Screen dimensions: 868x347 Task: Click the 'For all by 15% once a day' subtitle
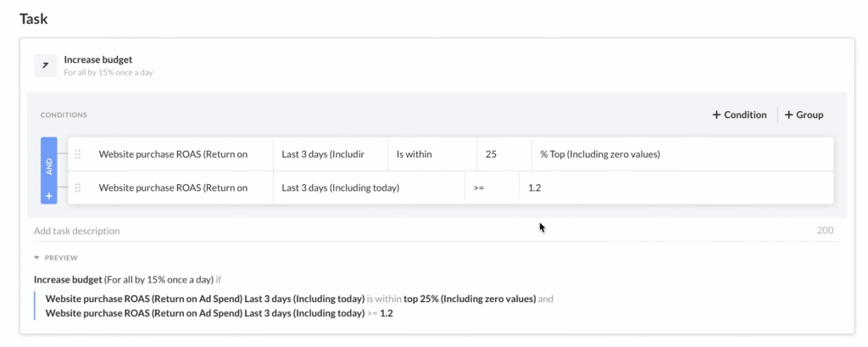(x=108, y=73)
